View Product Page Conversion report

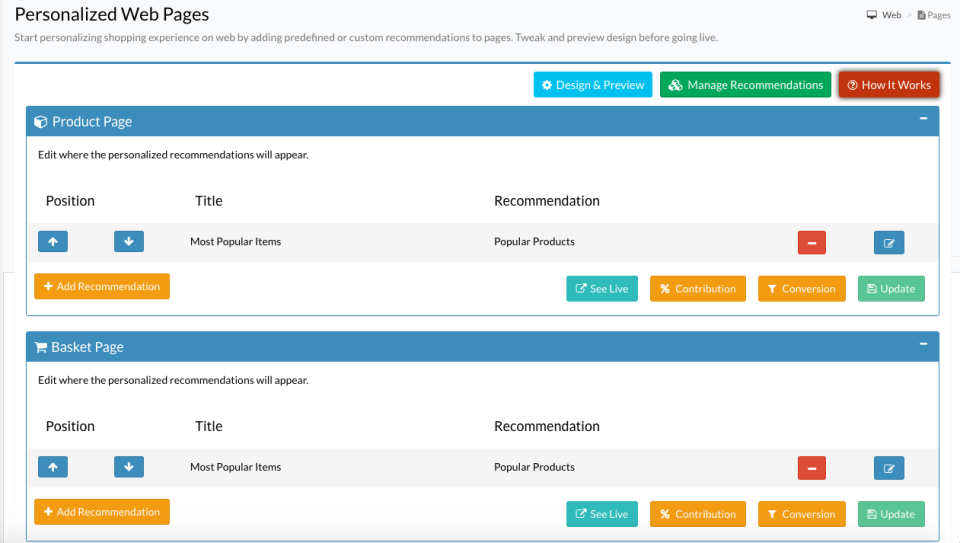(x=801, y=289)
